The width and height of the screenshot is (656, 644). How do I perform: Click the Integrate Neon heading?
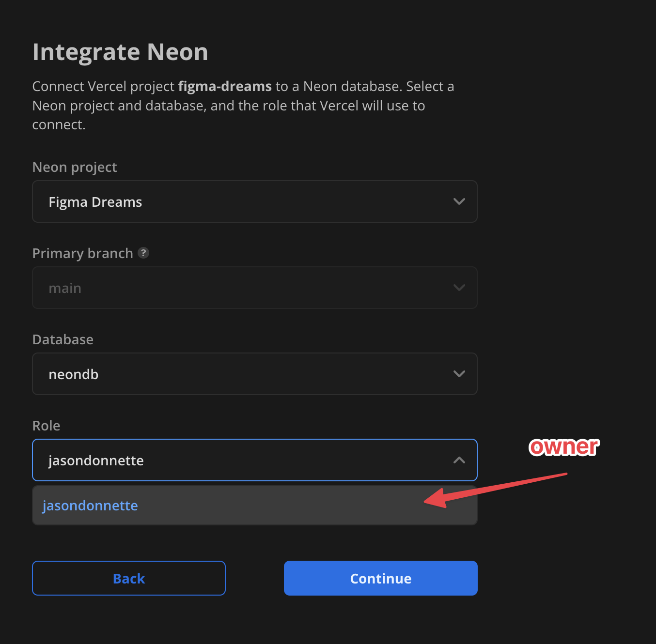pos(120,52)
